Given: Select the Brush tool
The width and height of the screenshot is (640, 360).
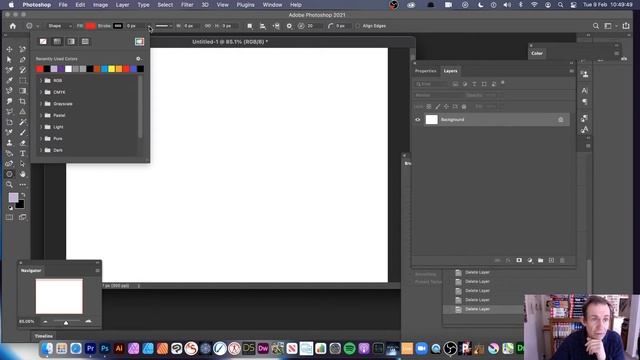Looking at the screenshot, I should [22, 132].
